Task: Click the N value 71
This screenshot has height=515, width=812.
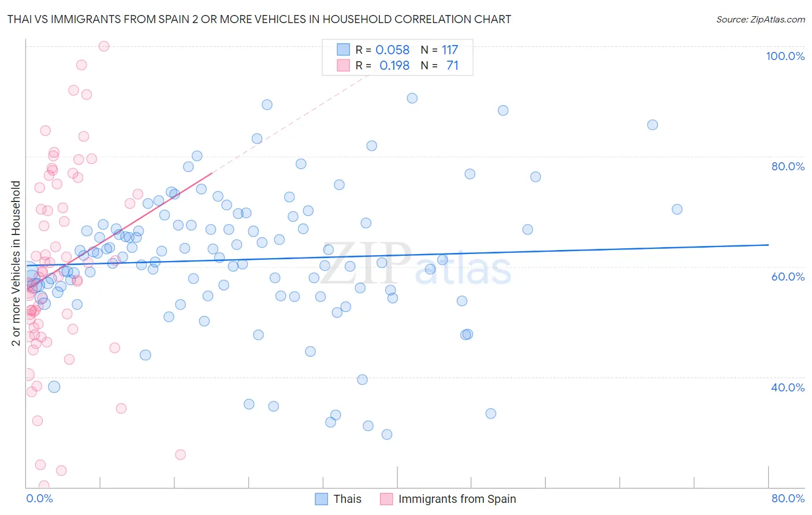Action: [x=452, y=65]
